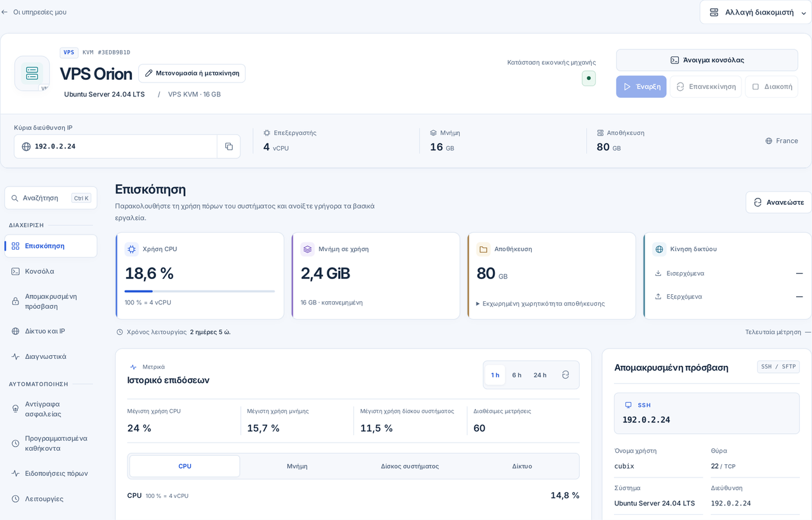The width and height of the screenshot is (812, 520).
Task: Click the green virtual machine status indicator
Action: click(589, 78)
